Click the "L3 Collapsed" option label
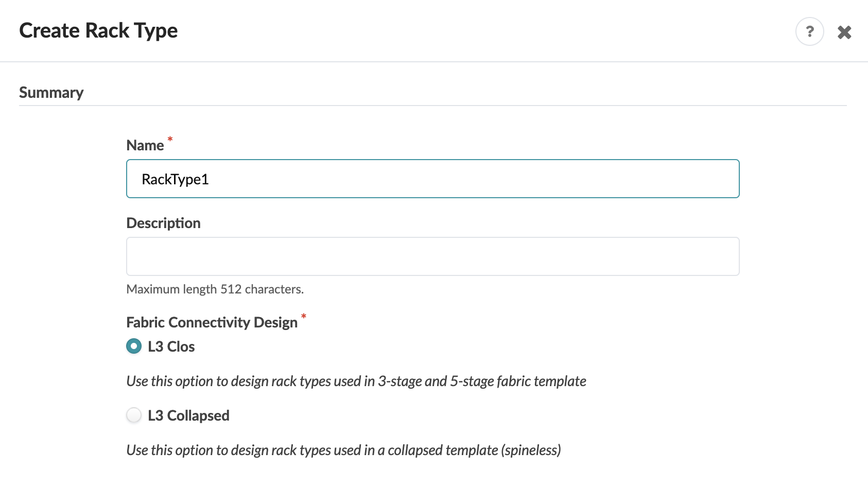Screen dimensions: 868x486 click(188, 415)
